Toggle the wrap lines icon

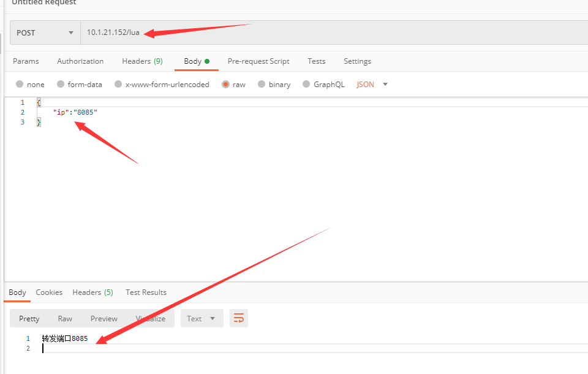(x=239, y=318)
